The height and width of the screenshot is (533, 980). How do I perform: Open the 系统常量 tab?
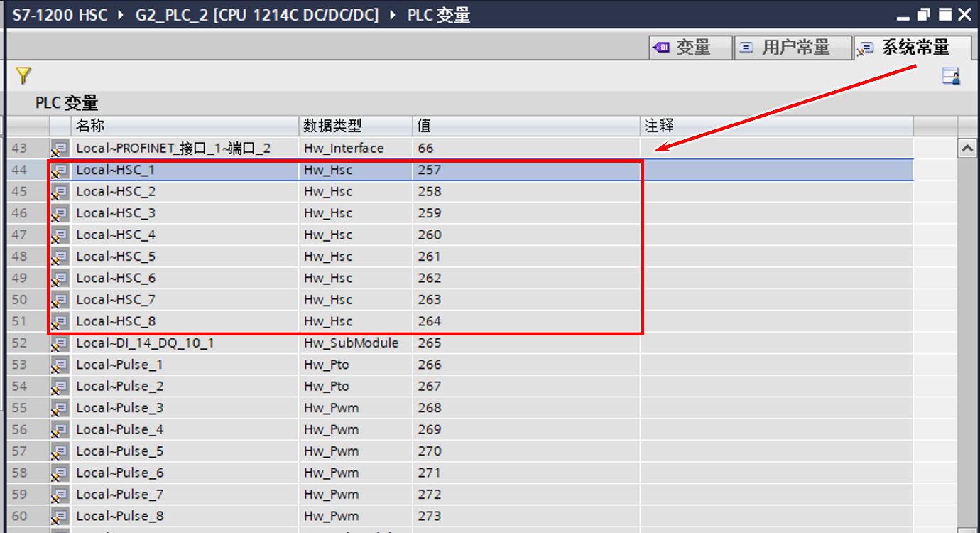pos(913,48)
